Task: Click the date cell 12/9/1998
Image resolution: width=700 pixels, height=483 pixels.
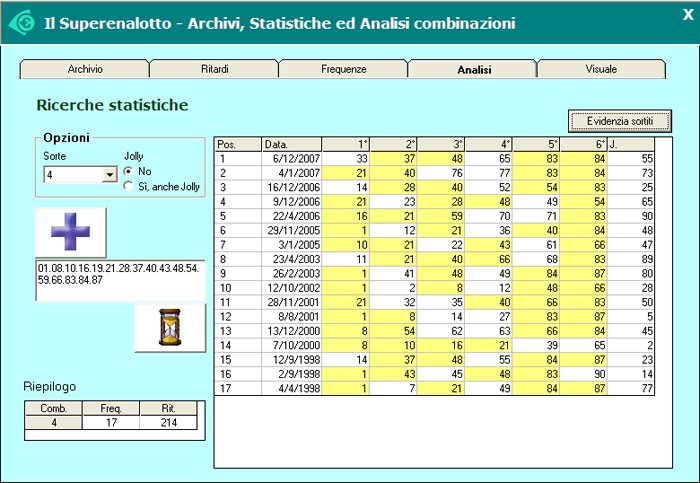Action: (292, 359)
